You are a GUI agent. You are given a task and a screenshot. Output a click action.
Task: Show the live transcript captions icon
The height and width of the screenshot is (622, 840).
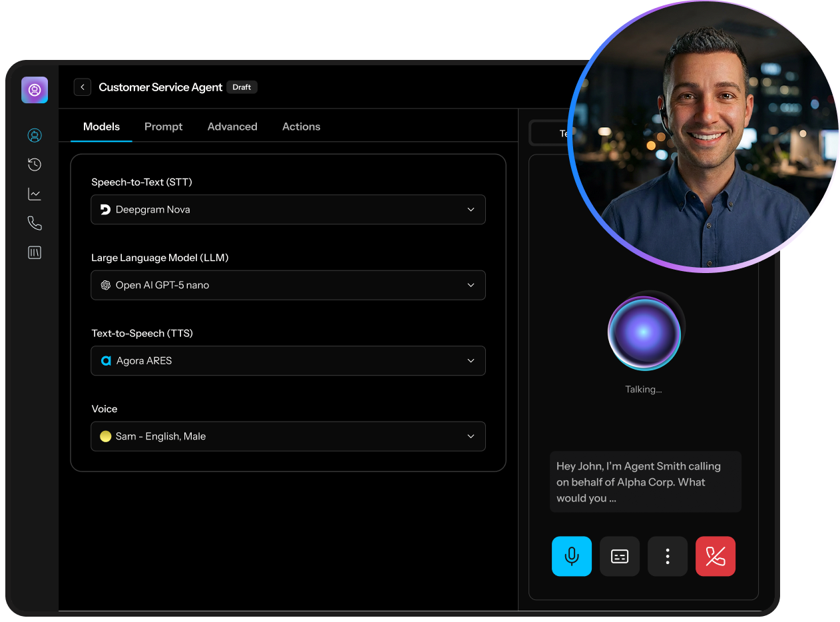pos(619,556)
